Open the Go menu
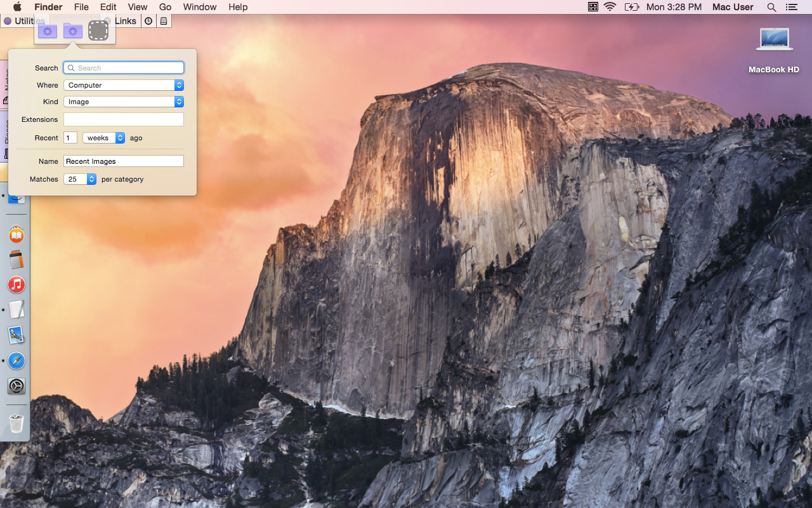 166,7
